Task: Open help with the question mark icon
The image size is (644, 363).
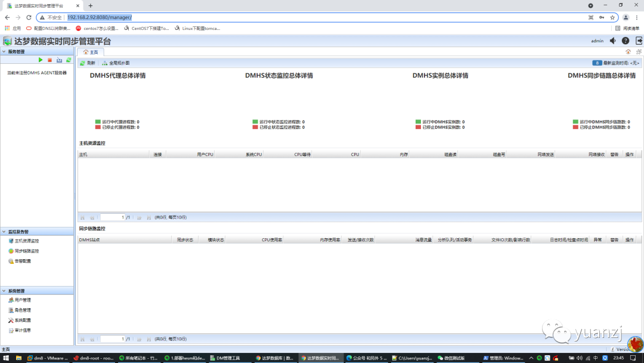Action: [626, 41]
